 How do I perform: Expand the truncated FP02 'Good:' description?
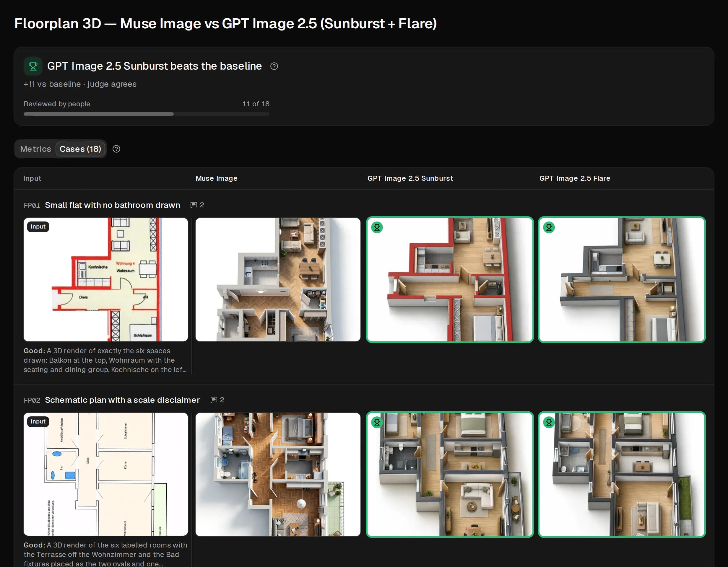coord(105,554)
